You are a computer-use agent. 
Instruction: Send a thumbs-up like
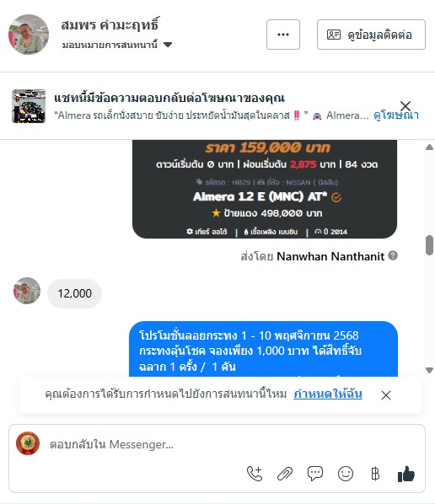pos(406,474)
